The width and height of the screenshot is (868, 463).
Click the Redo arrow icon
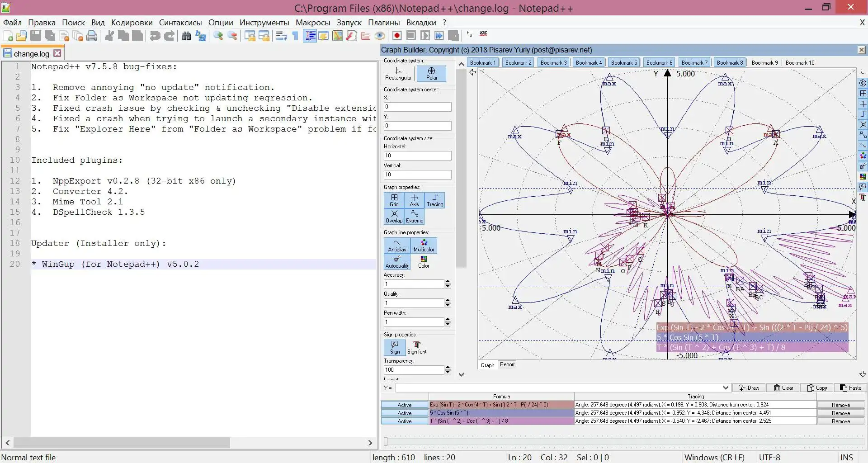coord(170,36)
